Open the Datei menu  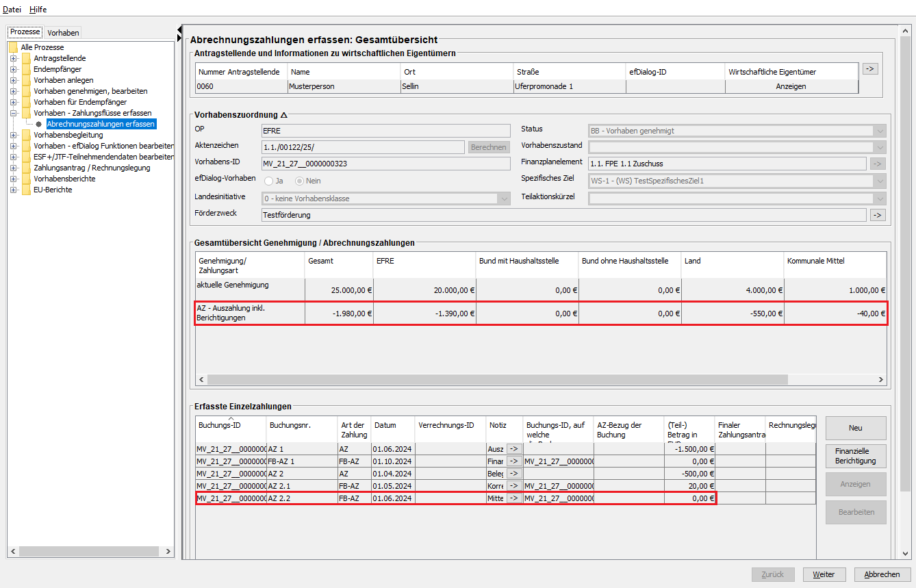[x=12, y=10]
